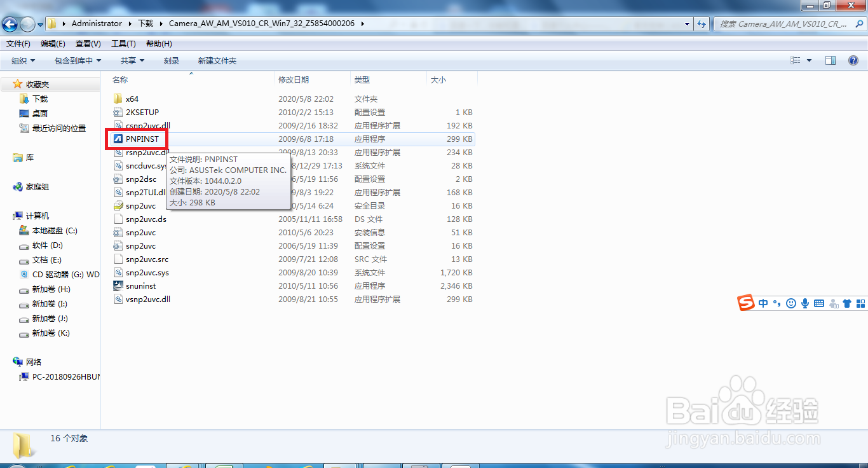868x468 pixels.
Task: Select the snp2uvc.ds file icon
Action: (x=118, y=219)
